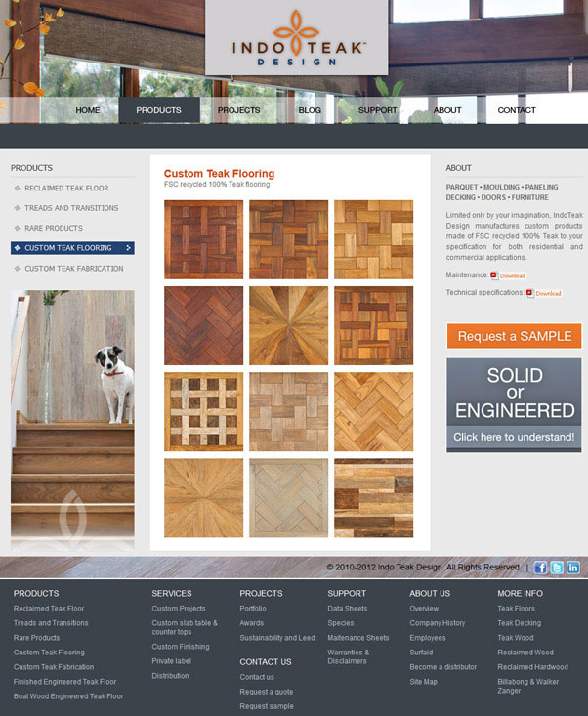Open Become a distributor footer link
588x716 pixels.
click(x=442, y=667)
